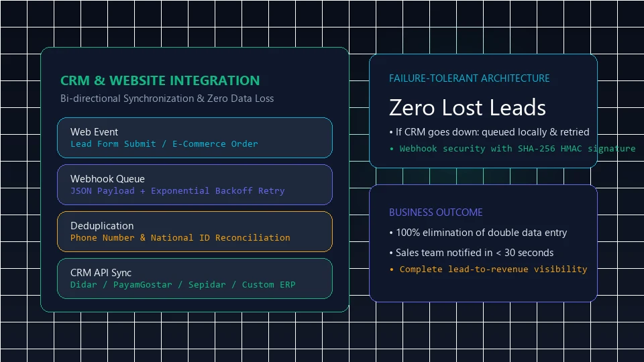Click the Webhook Queue title
The height and width of the screenshot is (362, 644).
point(107,179)
